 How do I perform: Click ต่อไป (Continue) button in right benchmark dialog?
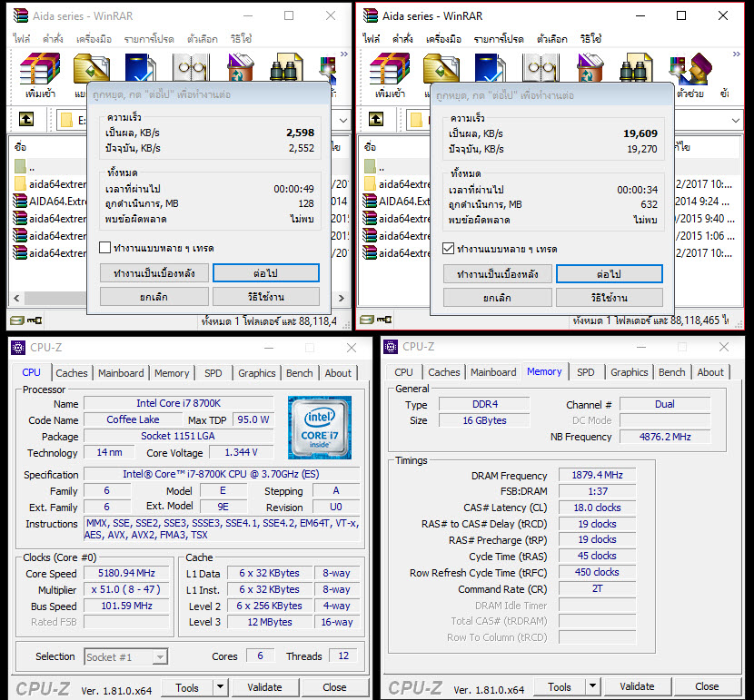click(609, 274)
